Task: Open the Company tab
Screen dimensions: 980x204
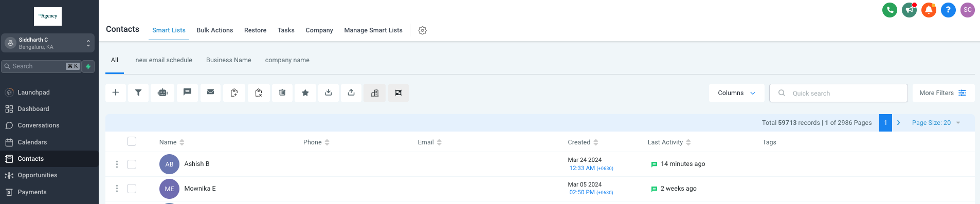Action: coord(319,30)
